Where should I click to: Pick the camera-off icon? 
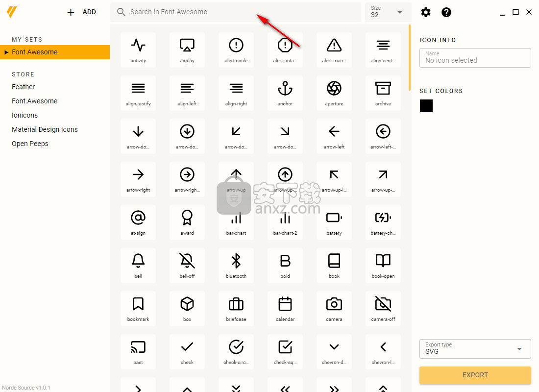pos(383,308)
